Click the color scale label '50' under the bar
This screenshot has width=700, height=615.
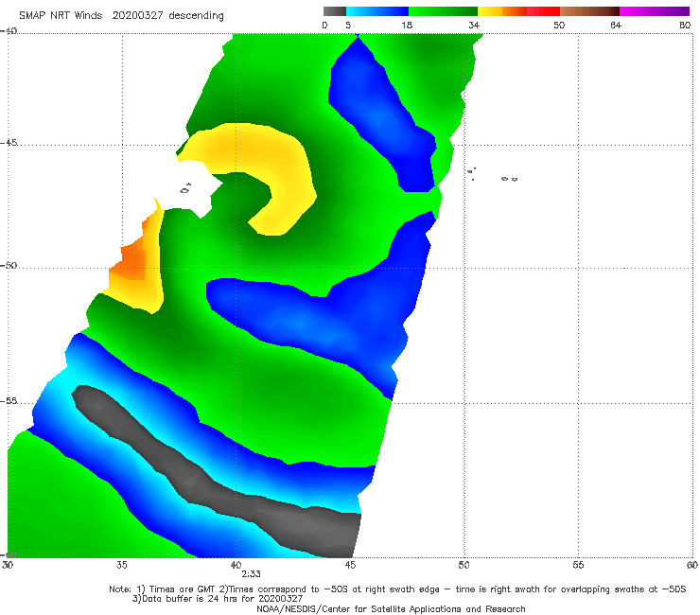tap(559, 26)
